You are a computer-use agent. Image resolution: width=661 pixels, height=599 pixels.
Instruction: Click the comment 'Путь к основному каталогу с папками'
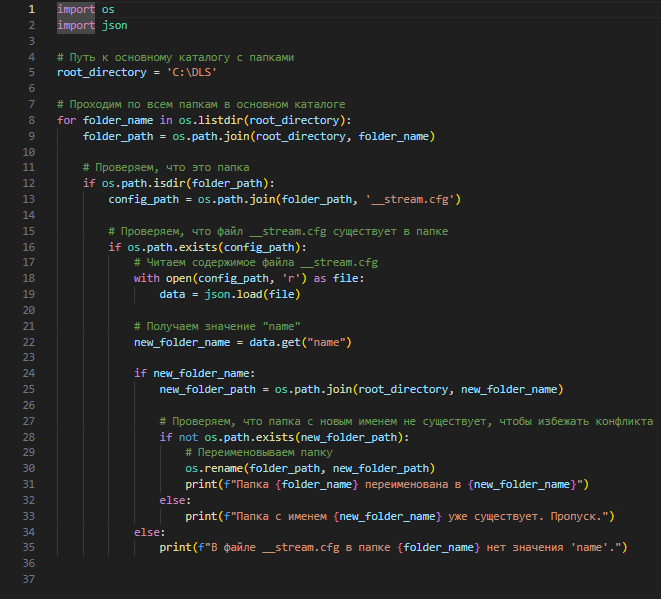175,57
